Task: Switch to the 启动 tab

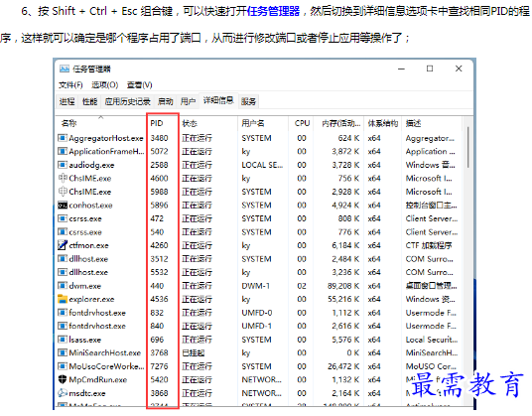Action: click(165, 101)
